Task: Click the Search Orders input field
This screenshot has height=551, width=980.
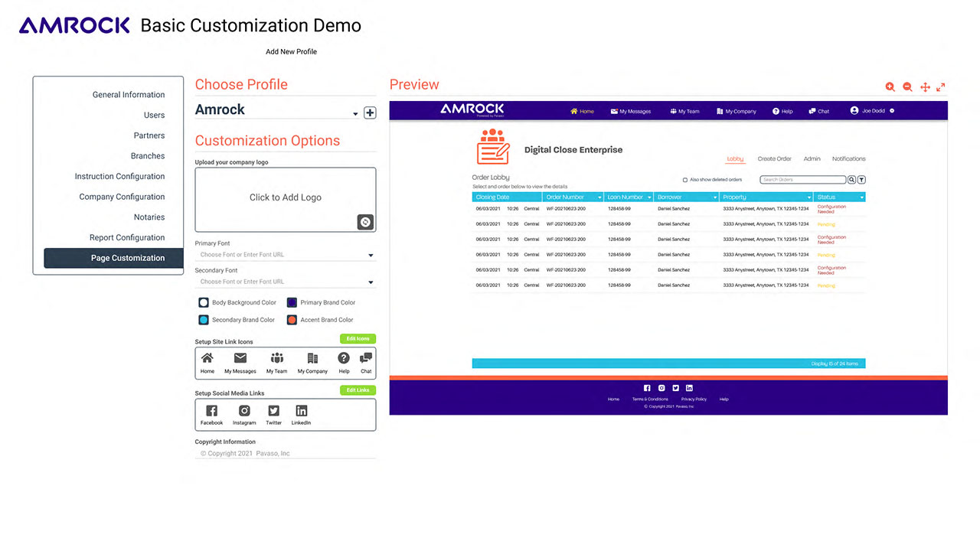Action: coord(802,180)
